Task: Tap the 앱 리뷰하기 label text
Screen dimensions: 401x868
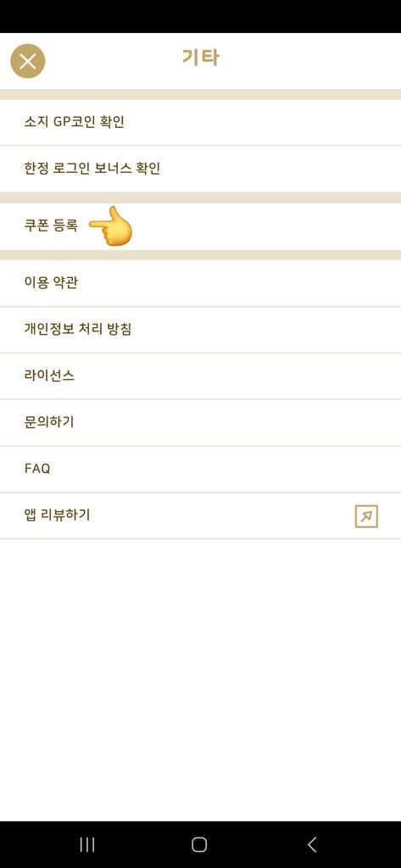Action: click(x=57, y=515)
